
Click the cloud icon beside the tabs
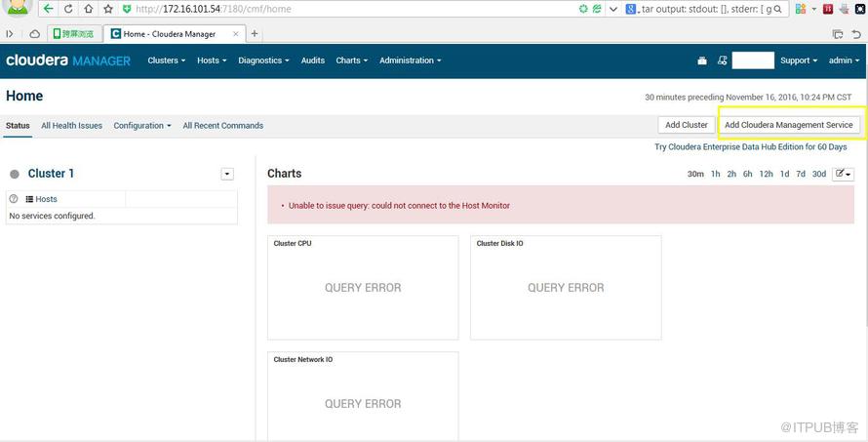tap(34, 34)
